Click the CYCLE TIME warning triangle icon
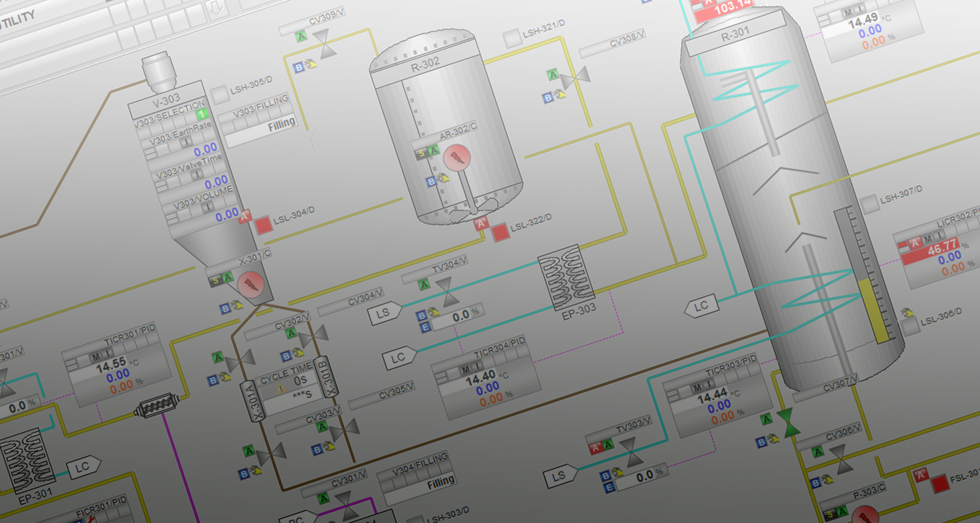Screen dimensions: 980x523 click(280, 389)
